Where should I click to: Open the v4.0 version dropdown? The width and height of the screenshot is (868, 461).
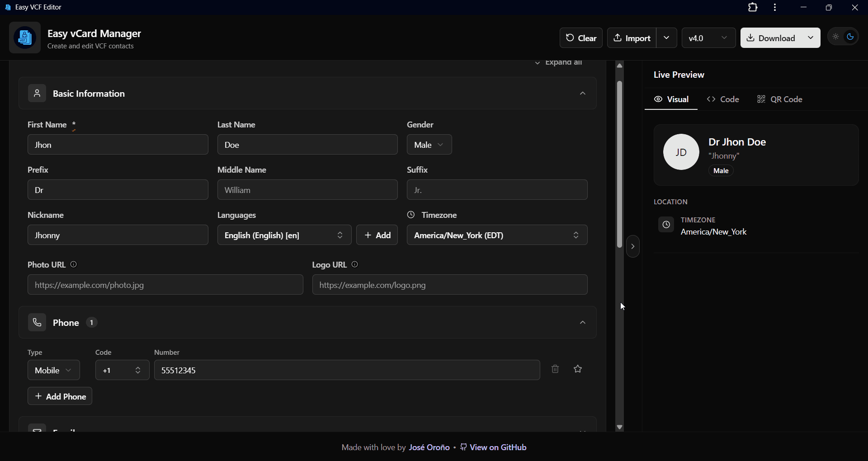point(708,38)
